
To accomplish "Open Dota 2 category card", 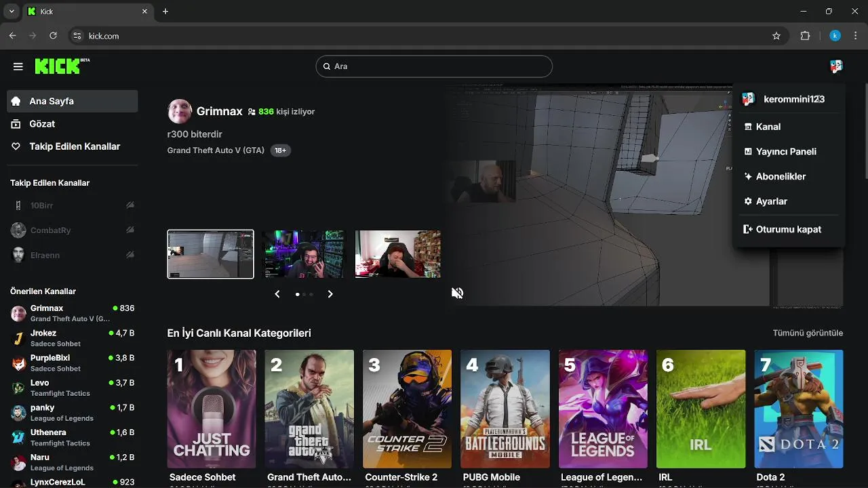I will [x=799, y=409].
